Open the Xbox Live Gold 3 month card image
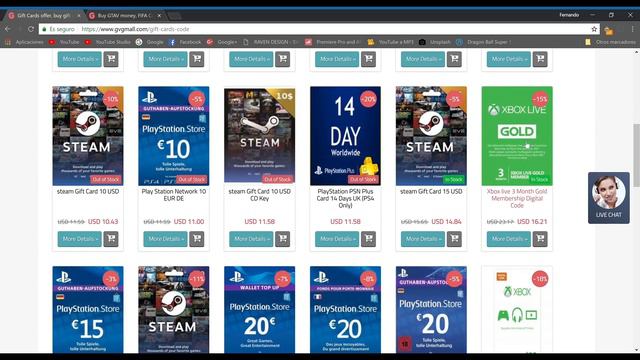Viewport: 640px width, 360px height. tap(517, 136)
